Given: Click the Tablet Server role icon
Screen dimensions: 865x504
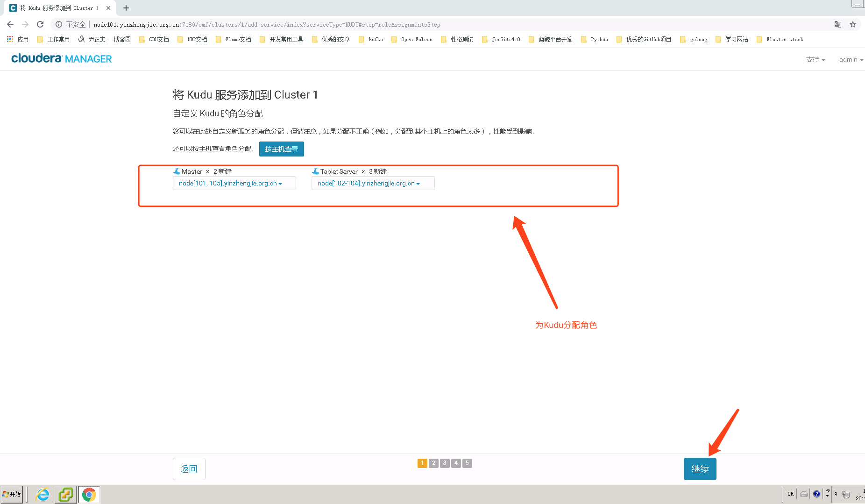Looking at the screenshot, I should tap(316, 171).
